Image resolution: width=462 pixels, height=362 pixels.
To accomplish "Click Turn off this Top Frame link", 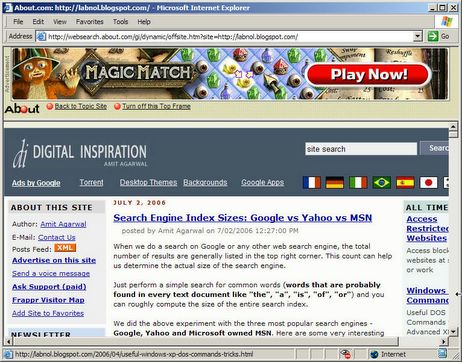I will click(156, 106).
